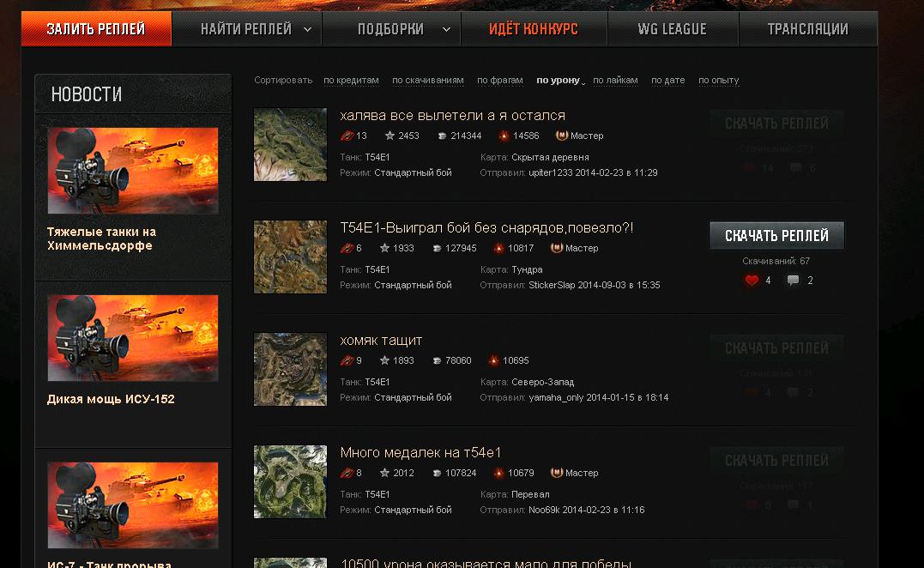
Task: Click credits icon showing 214344
Action: pyautogui.click(x=442, y=136)
